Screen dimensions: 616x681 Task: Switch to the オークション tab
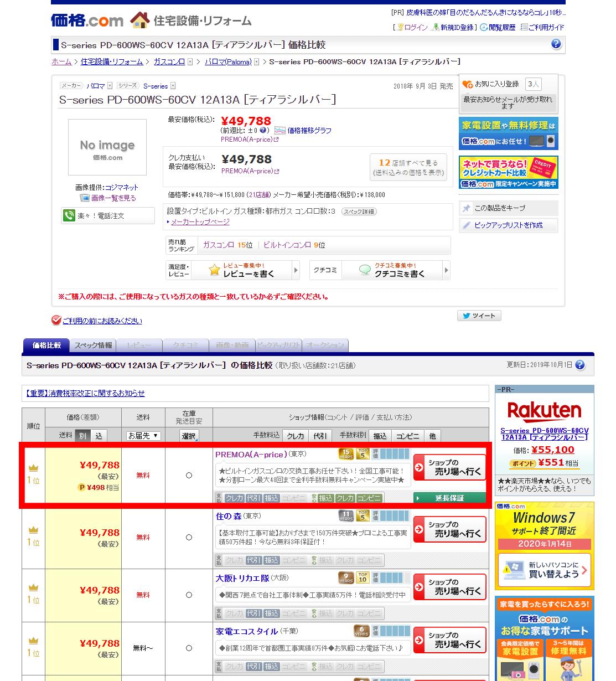[x=325, y=345]
